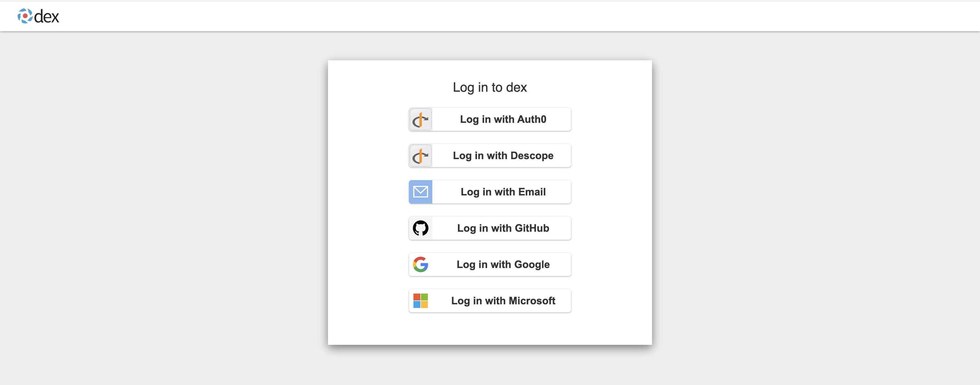The image size is (980, 385).
Task: Click the blue envelope Email icon
Action: pyautogui.click(x=420, y=192)
